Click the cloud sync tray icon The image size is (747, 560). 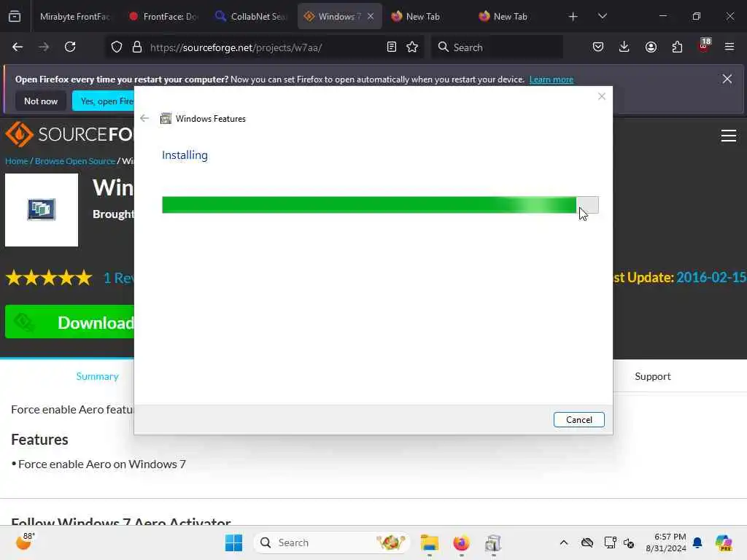point(587,542)
